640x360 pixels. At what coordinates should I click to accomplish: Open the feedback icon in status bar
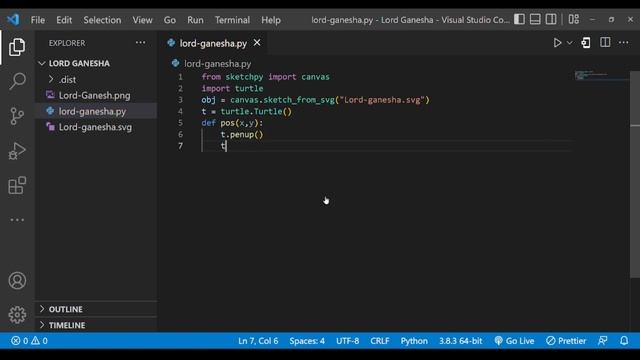602,341
